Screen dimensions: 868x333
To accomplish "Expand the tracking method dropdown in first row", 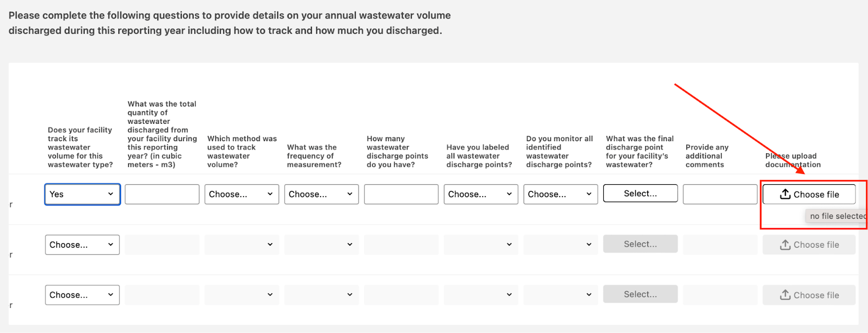I will pos(241,194).
